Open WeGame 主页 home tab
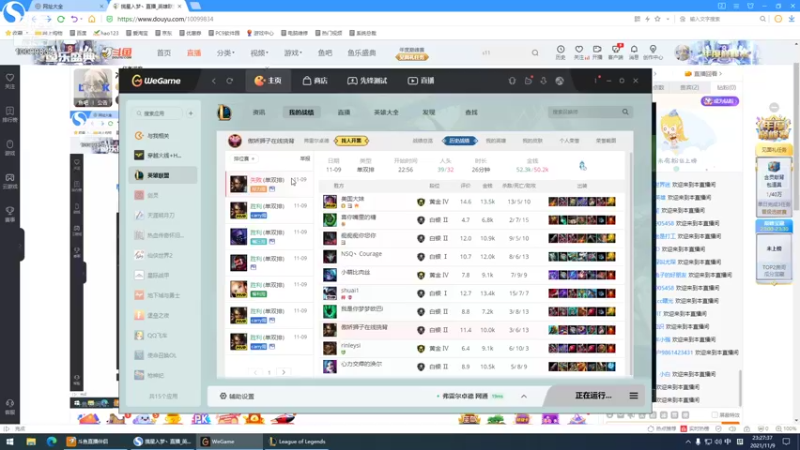This screenshot has width=800, height=450. tap(268, 81)
